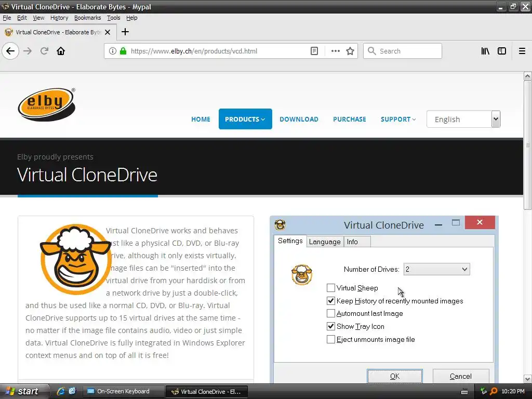Viewport: 532px width, 399px height.
Task: Click the Virtual CloneDrive page heading
Action: (87, 175)
